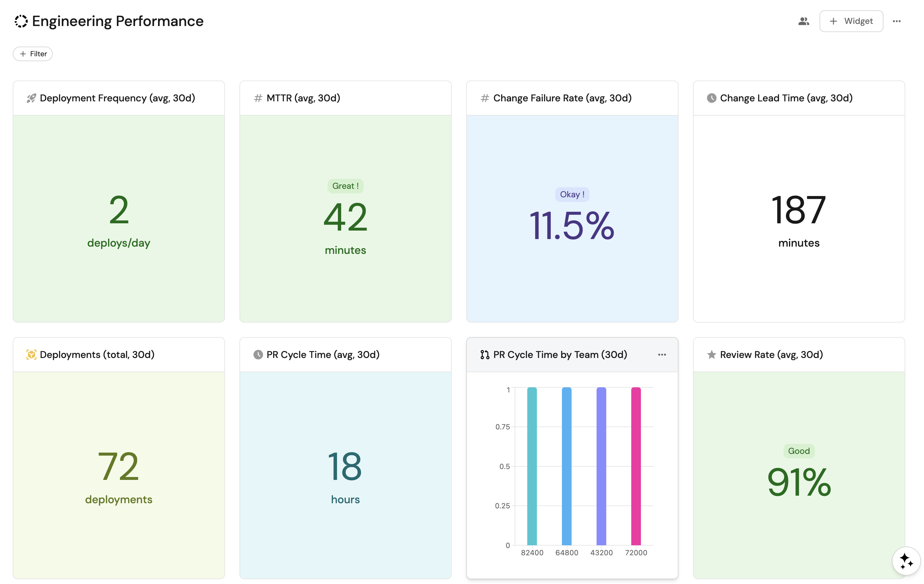Click the pull request icon on PR Cycle Time by Team
Image resolution: width=924 pixels, height=584 pixels.
[485, 355]
